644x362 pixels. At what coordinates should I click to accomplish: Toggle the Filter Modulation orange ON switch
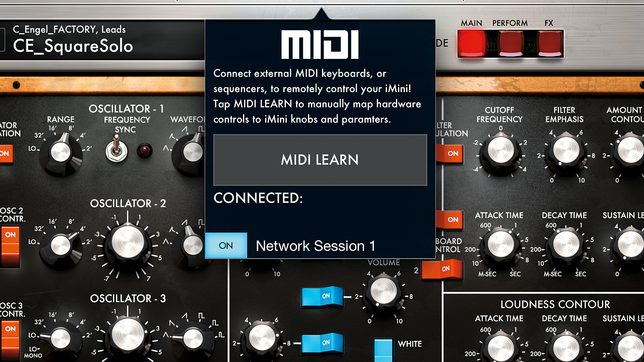pos(449,154)
